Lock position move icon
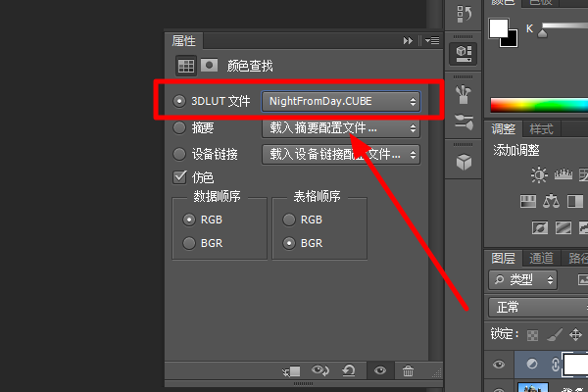Screen dimensions: 588x392 575,334
